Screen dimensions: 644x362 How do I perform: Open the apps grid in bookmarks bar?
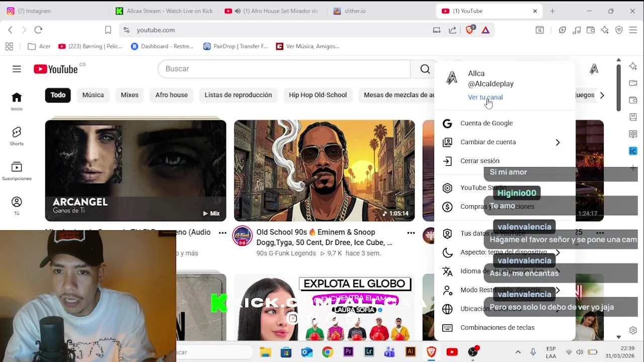tap(9, 46)
